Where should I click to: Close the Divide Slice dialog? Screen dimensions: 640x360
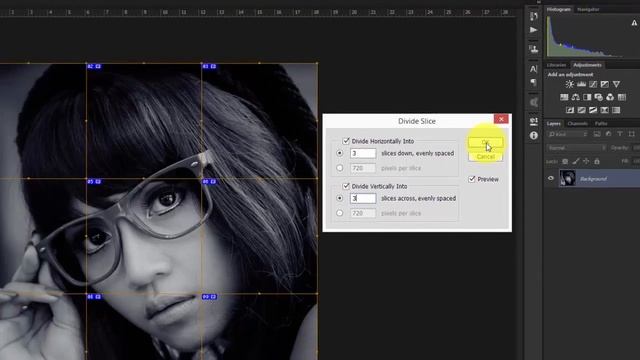coord(501,119)
